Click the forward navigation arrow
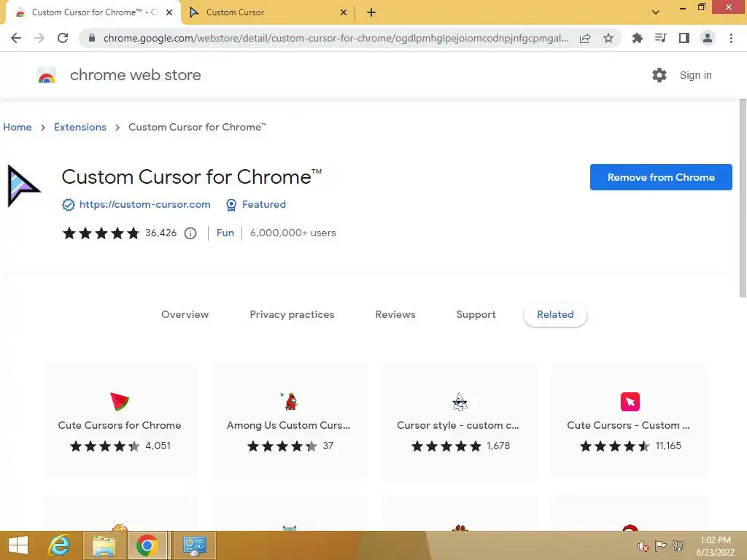 pos(39,38)
